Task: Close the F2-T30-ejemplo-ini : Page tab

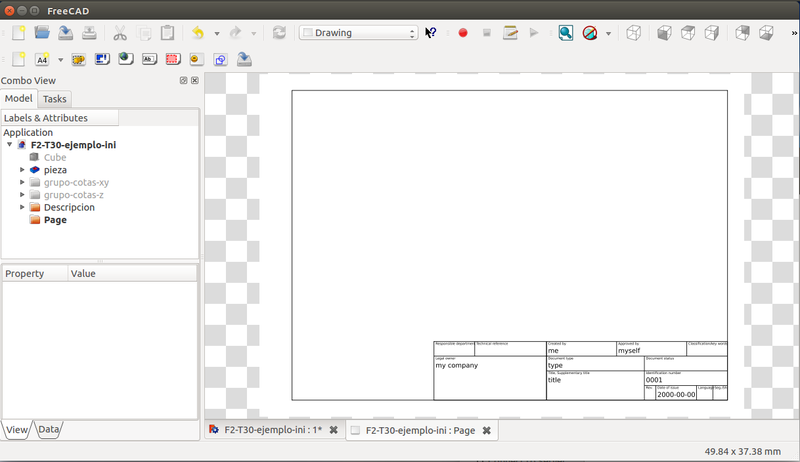Action: pyautogui.click(x=486, y=430)
